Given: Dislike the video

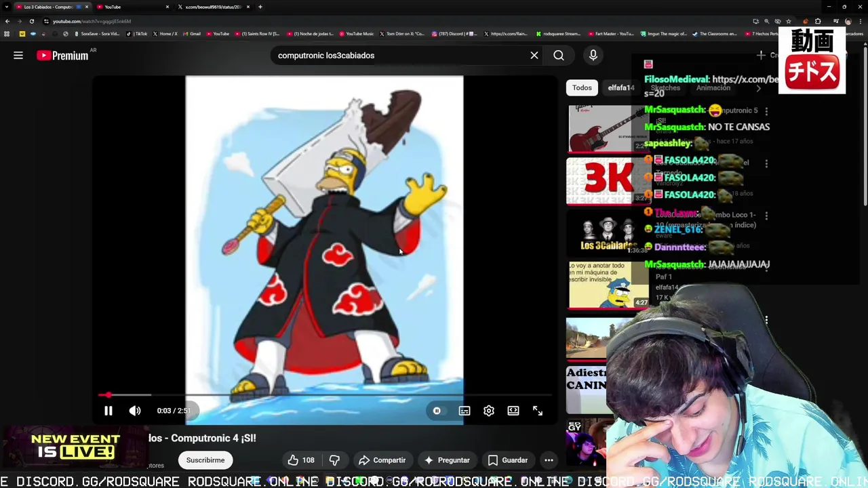Looking at the screenshot, I should click(334, 460).
